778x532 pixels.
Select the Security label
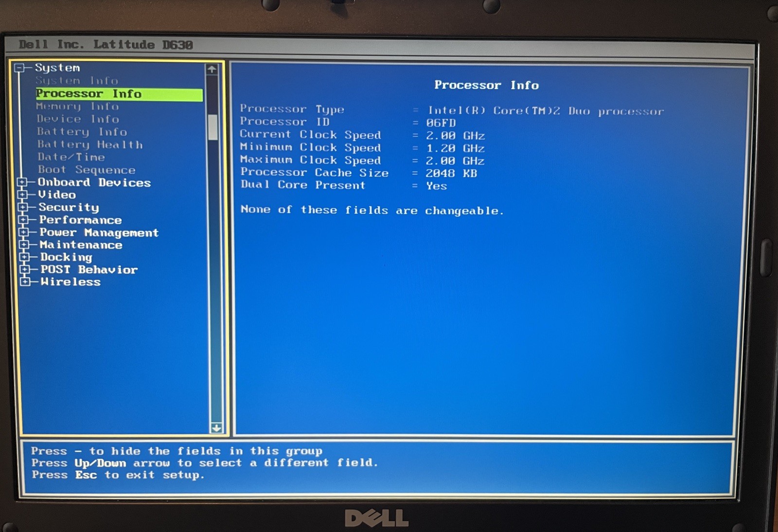tap(69, 208)
